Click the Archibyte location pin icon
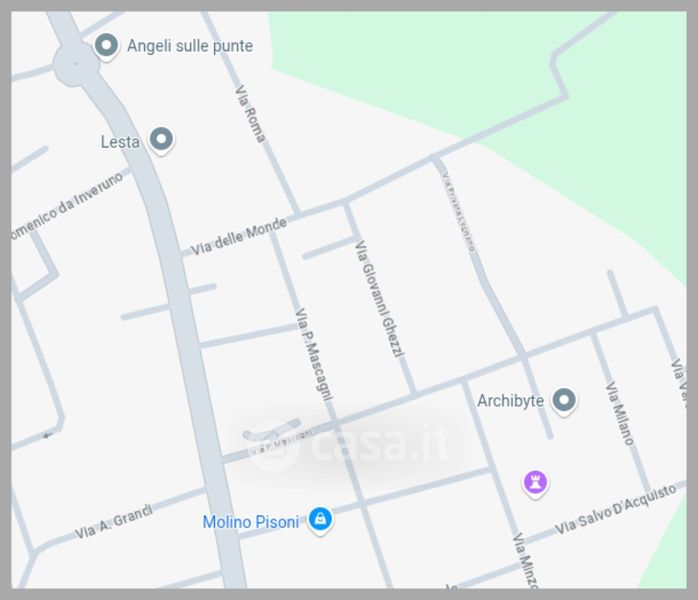The height and width of the screenshot is (600, 698). 564,401
